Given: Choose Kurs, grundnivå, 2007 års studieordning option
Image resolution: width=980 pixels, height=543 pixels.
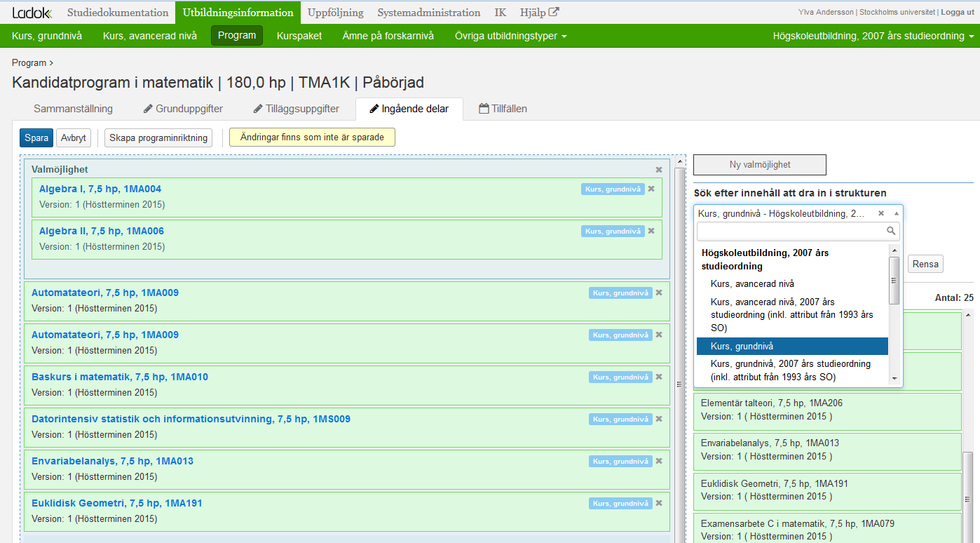Looking at the screenshot, I should [792, 370].
